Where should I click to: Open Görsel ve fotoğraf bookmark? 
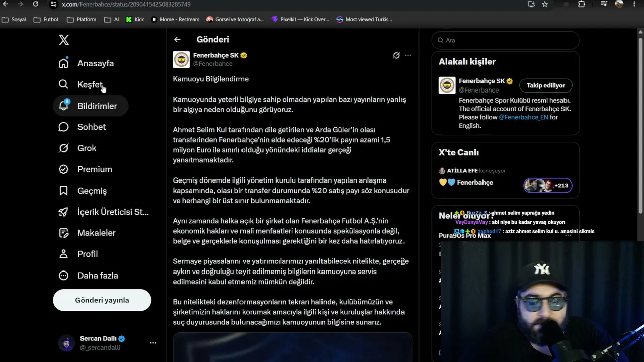tap(235, 20)
